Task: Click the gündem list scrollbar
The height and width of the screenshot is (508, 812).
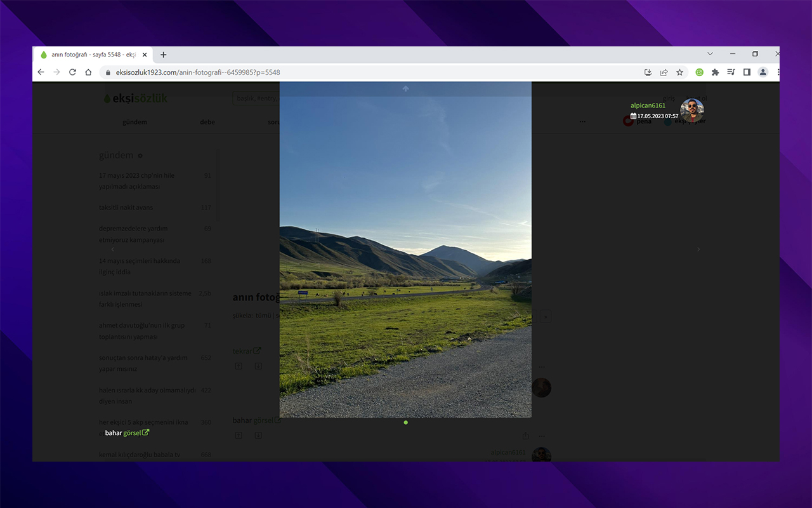Action: tap(218, 184)
